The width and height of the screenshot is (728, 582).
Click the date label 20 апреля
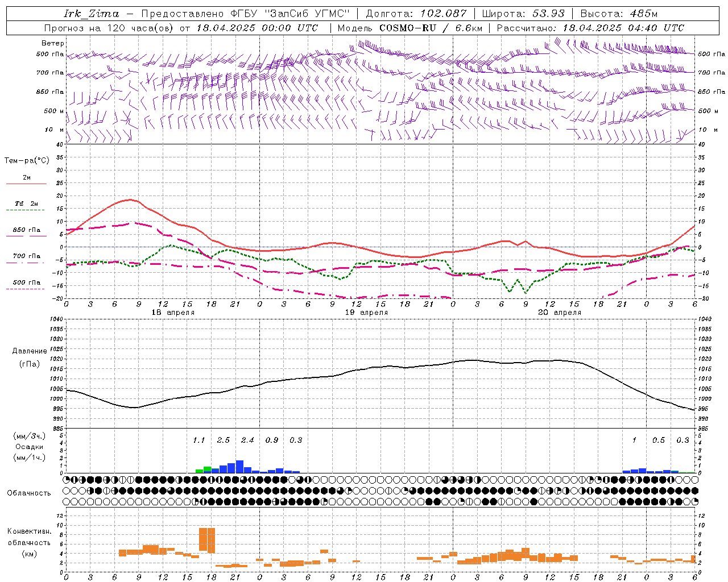(560, 313)
